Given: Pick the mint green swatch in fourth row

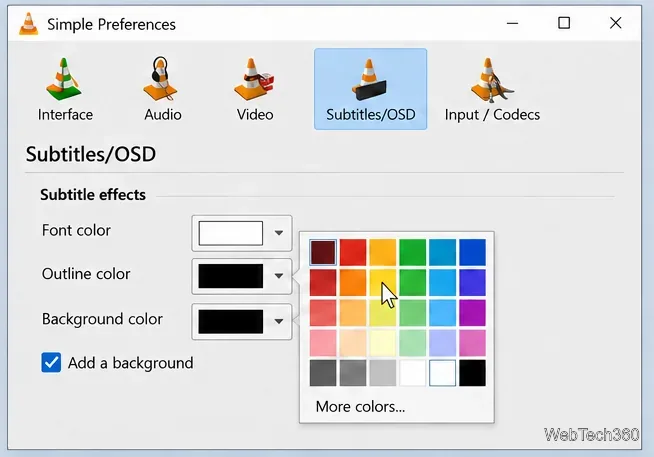Looking at the screenshot, I should pos(413,343).
